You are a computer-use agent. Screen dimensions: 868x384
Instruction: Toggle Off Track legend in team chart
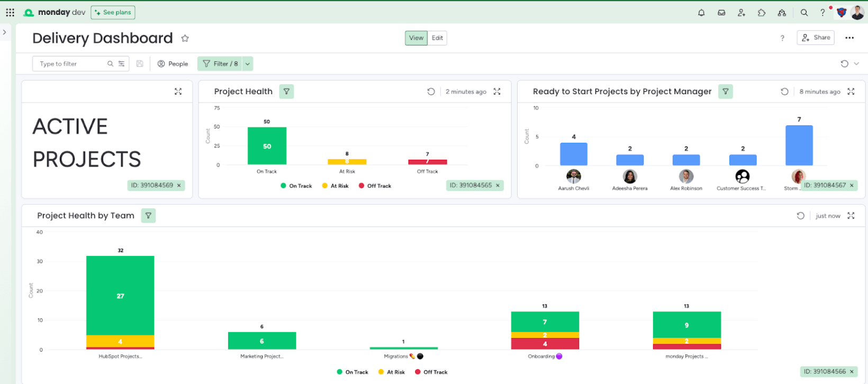tap(431, 372)
